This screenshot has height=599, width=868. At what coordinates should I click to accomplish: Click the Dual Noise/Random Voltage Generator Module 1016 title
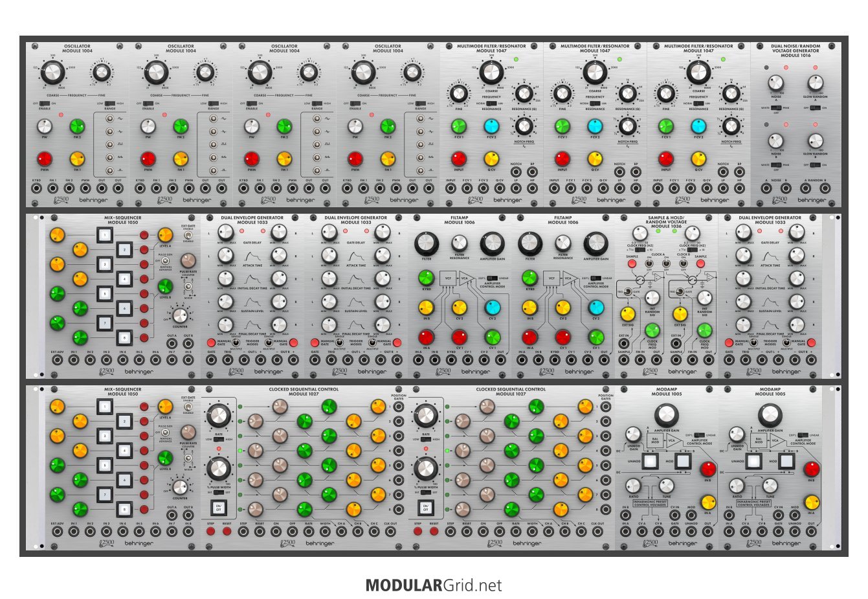coord(796,51)
